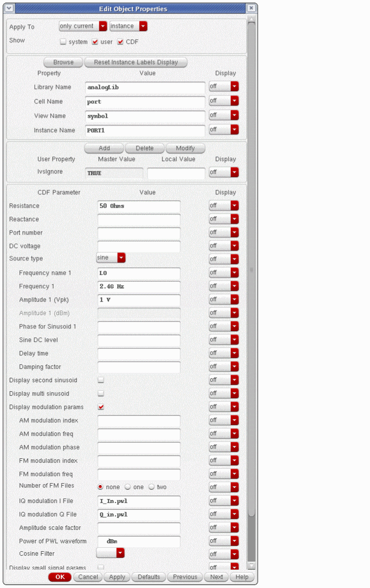This screenshot has height=588, width=370.
Task: Click the scrollbar down arrow
Action: [251, 565]
